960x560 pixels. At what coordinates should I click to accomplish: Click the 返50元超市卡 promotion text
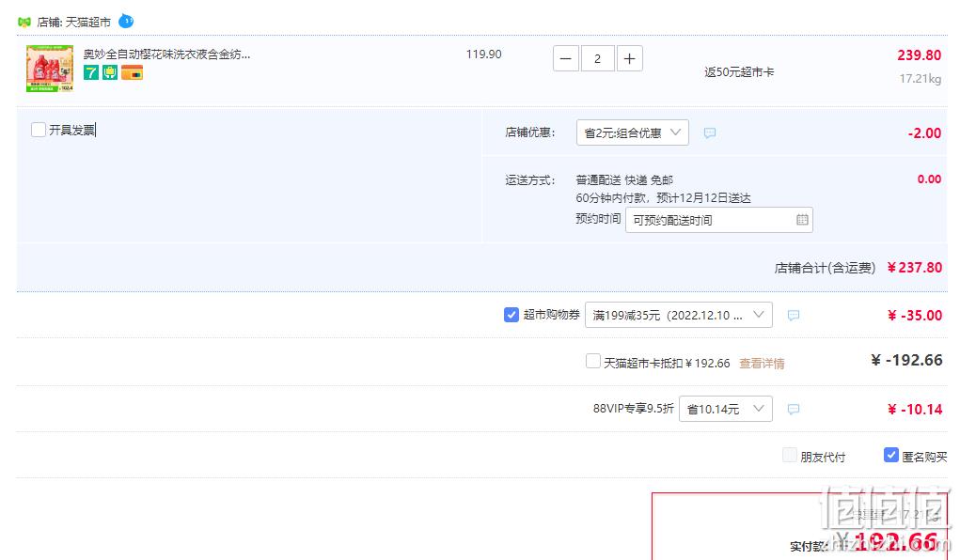pos(739,72)
